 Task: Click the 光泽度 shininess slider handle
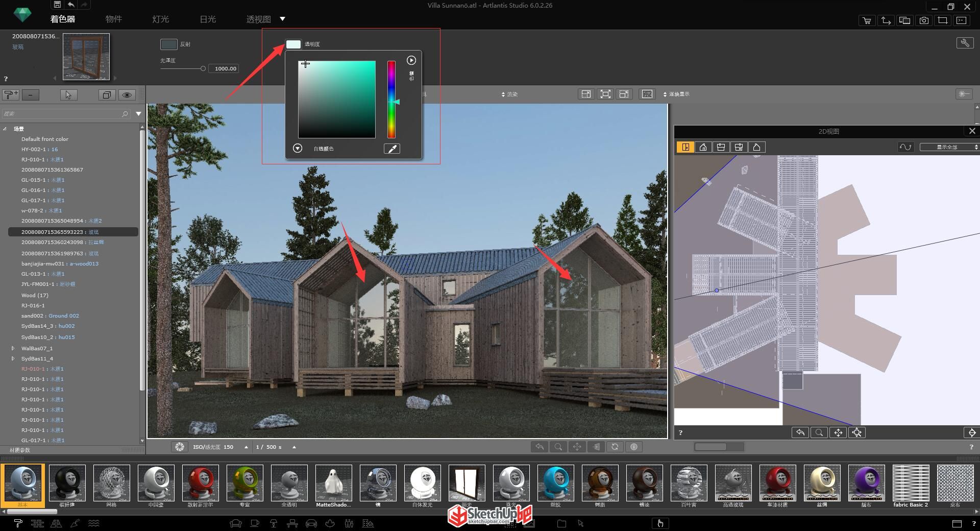pos(203,68)
